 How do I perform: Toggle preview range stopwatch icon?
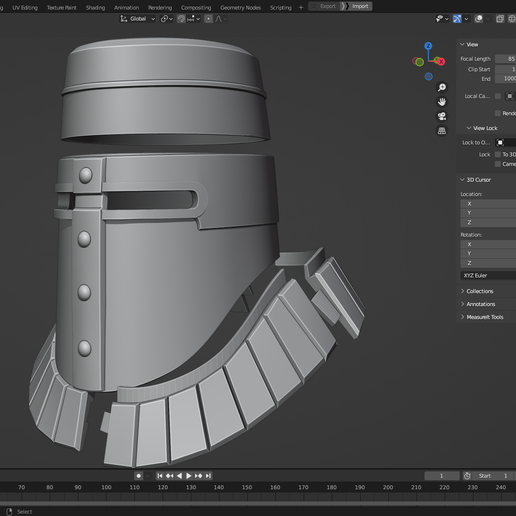tap(467, 476)
